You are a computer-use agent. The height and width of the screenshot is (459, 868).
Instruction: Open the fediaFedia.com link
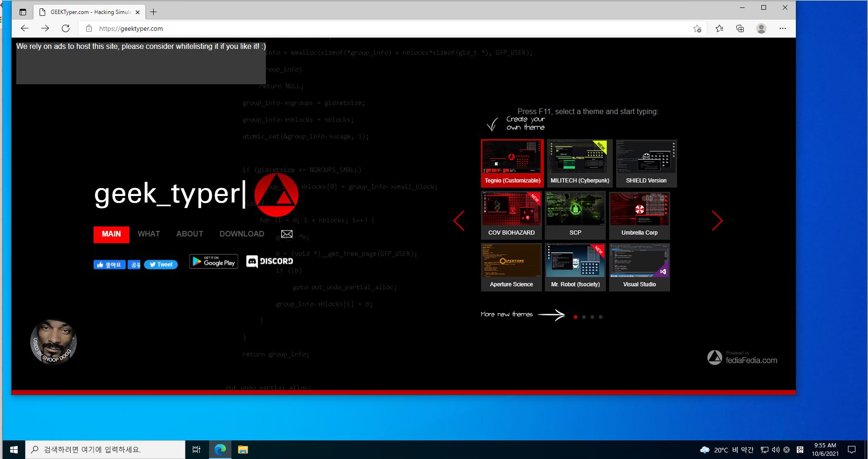742,358
